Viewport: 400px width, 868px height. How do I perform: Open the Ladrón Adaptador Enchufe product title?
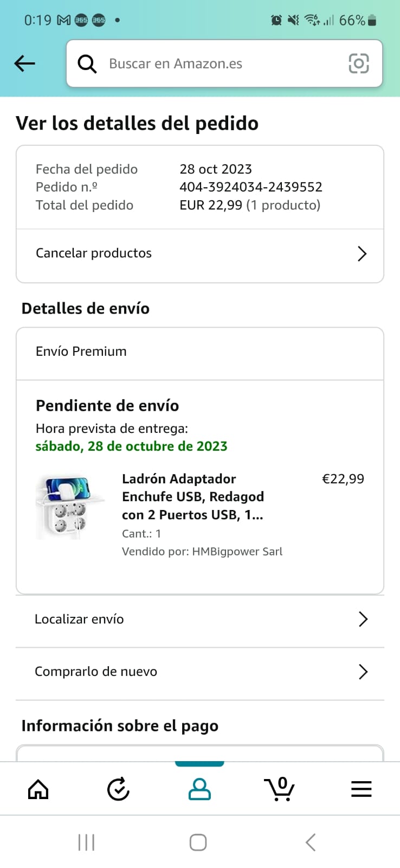pyautogui.click(x=193, y=496)
